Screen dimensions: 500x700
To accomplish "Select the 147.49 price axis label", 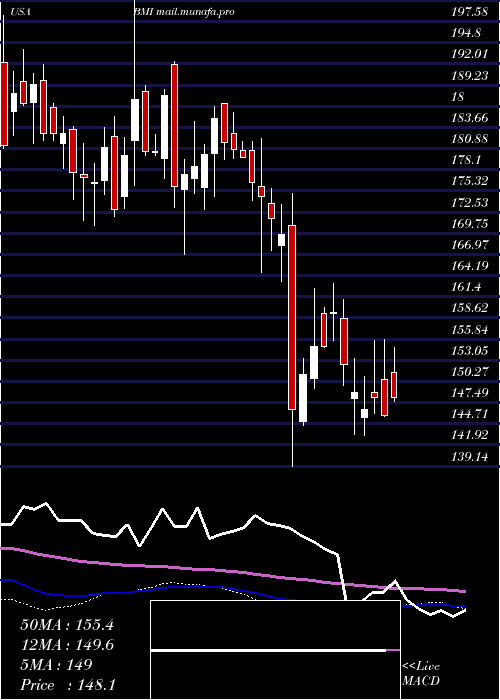I will 470,393.
